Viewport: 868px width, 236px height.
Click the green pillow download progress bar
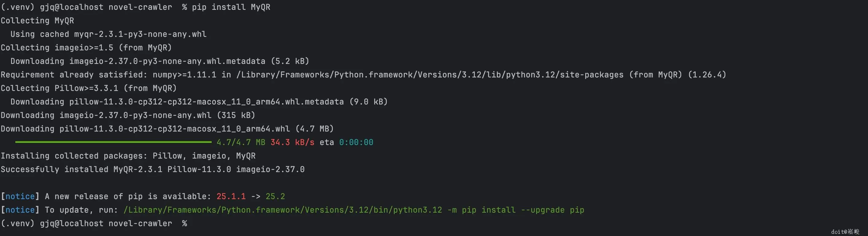(113, 142)
